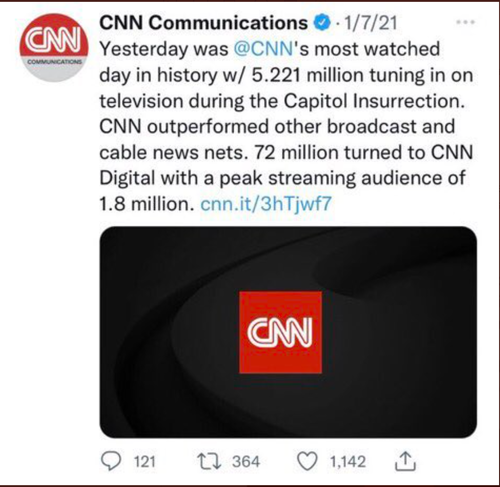The image size is (500, 487).
Task: Open the cnn.it/3hTjwf7 link
Action: (x=266, y=204)
